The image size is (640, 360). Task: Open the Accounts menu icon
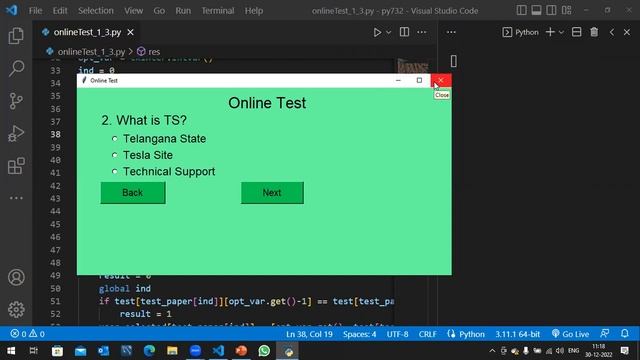click(16, 278)
